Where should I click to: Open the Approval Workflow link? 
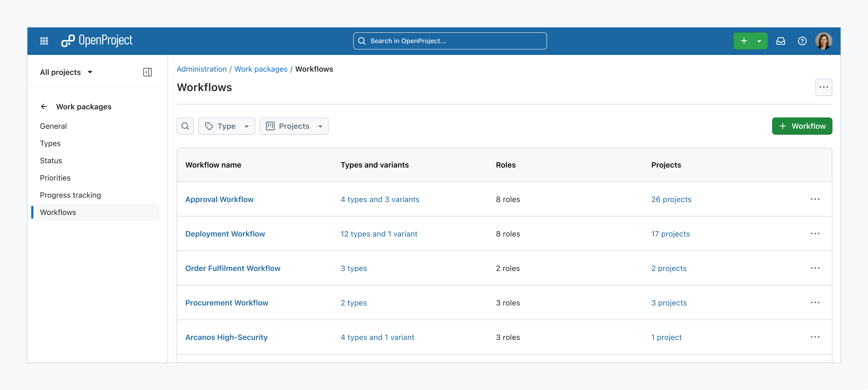(x=219, y=199)
